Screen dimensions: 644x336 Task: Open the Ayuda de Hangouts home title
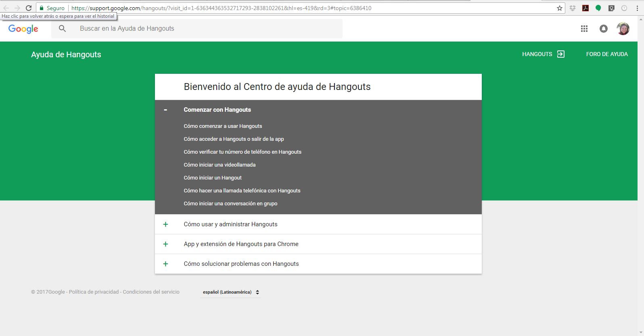click(x=66, y=54)
